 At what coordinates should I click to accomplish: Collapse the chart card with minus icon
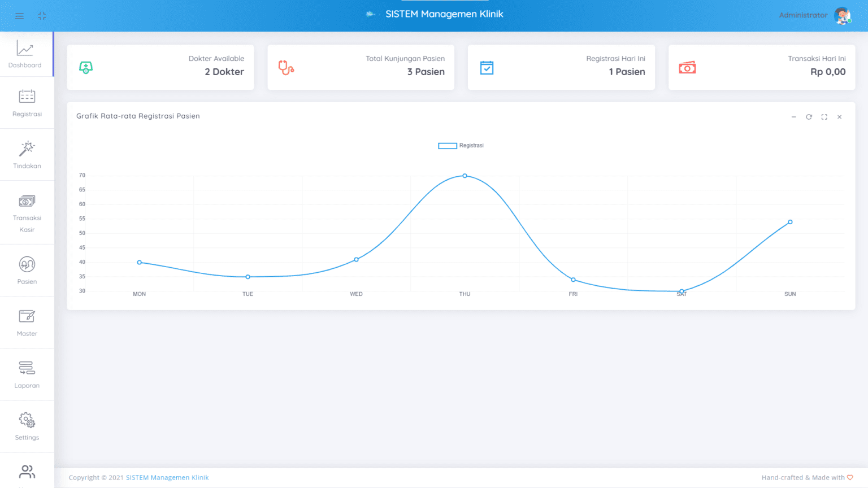click(x=793, y=117)
